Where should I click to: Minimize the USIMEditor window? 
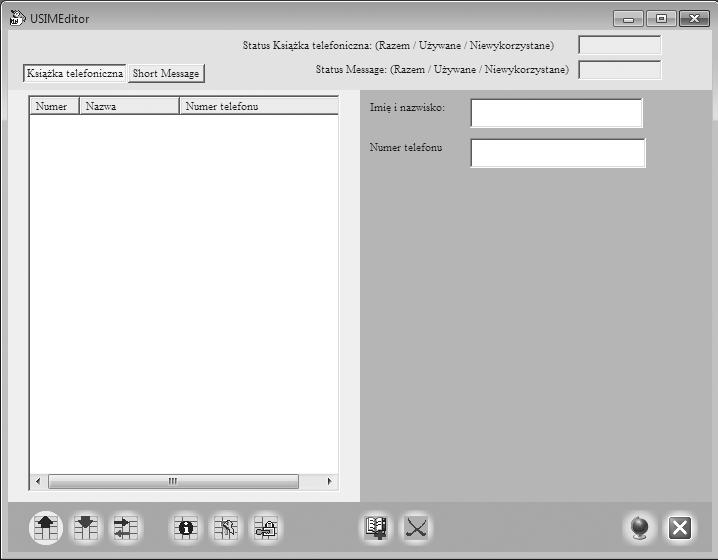(628, 19)
